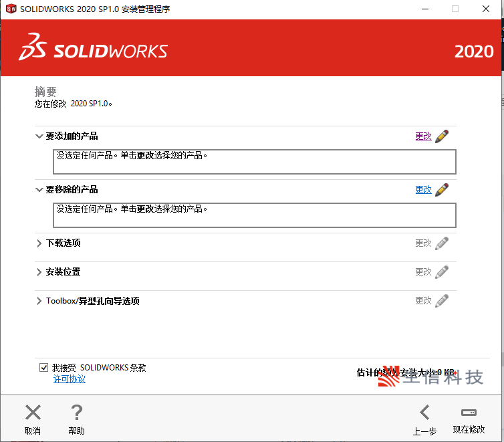
Task: Click the products-to-add message box
Action: tap(255, 162)
